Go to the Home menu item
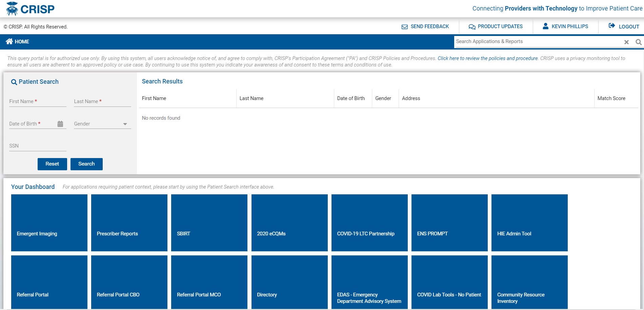The height and width of the screenshot is (310, 644). coord(18,41)
